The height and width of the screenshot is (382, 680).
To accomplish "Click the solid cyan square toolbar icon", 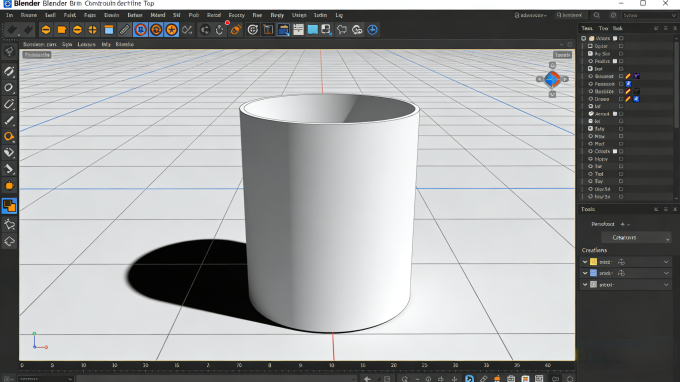I will 312,29.
